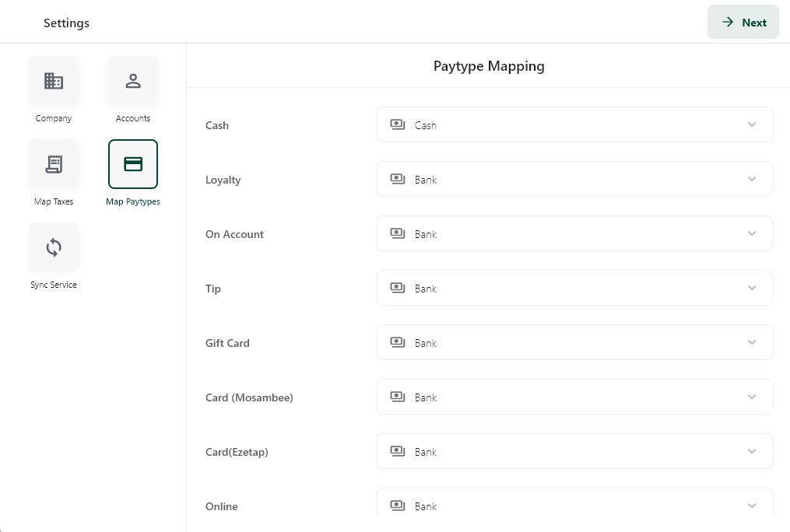Expand the Cash paytype dropdown
Image resolution: width=790 pixels, height=532 pixels.
(x=574, y=124)
